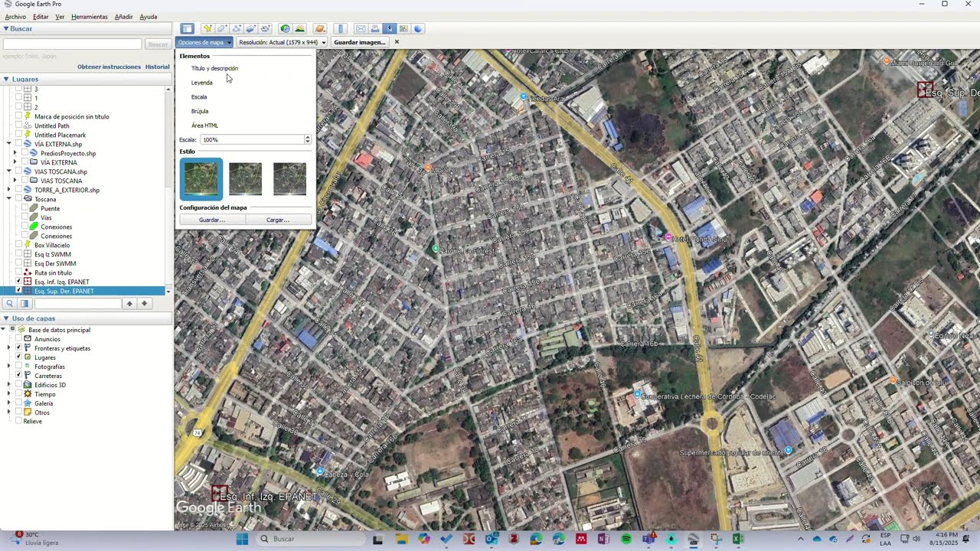The image size is (980, 551).
Task: Click the Buscar search button
Action: coord(158,44)
